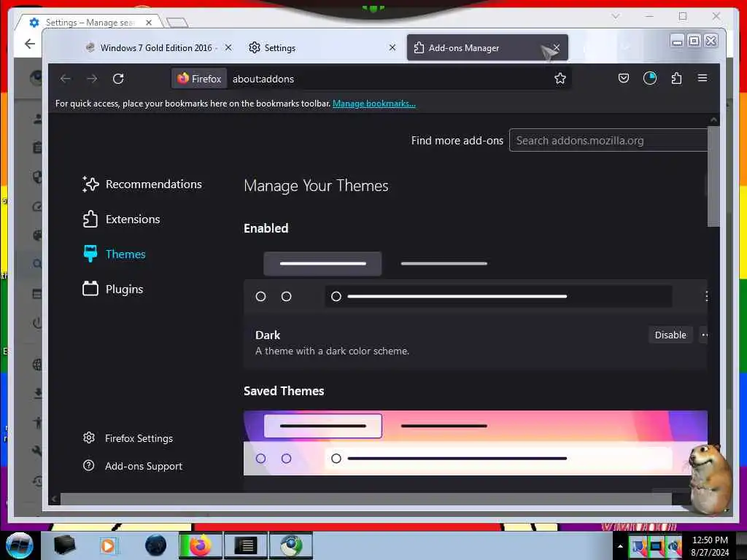Close the Add-ons Manager tab
The image size is (747, 560).
coord(556,47)
